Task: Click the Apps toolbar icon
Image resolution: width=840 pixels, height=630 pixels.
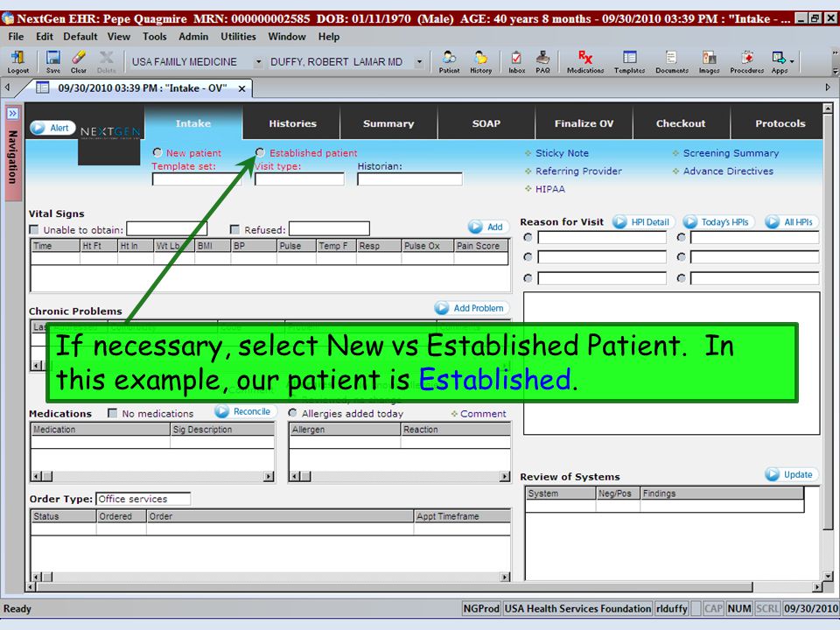Action: [x=779, y=61]
